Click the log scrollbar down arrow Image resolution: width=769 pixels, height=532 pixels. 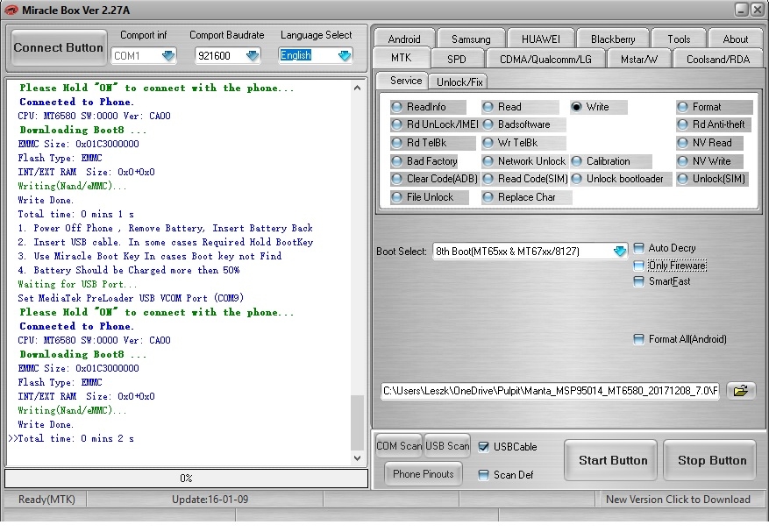[x=357, y=458]
